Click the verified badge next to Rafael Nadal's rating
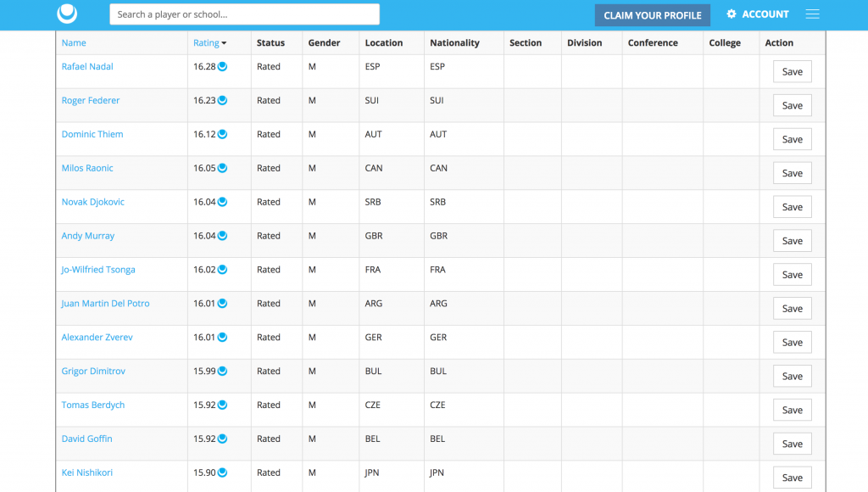 [221, 66]
